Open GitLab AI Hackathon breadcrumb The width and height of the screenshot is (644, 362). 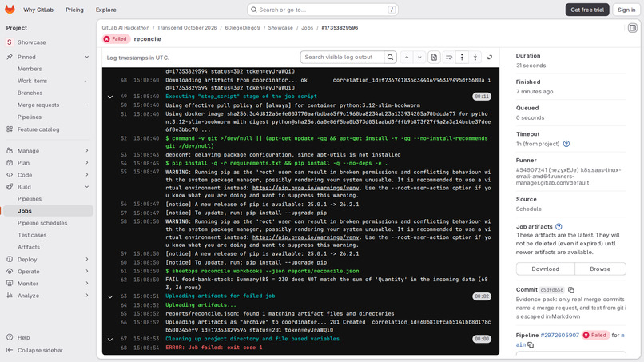[125, 27]
